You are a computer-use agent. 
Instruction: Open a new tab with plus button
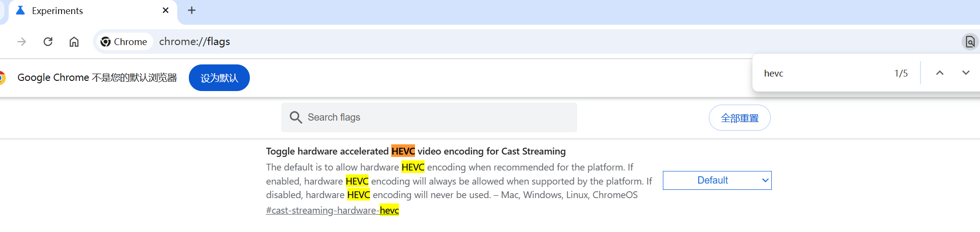tap(192, 10)
